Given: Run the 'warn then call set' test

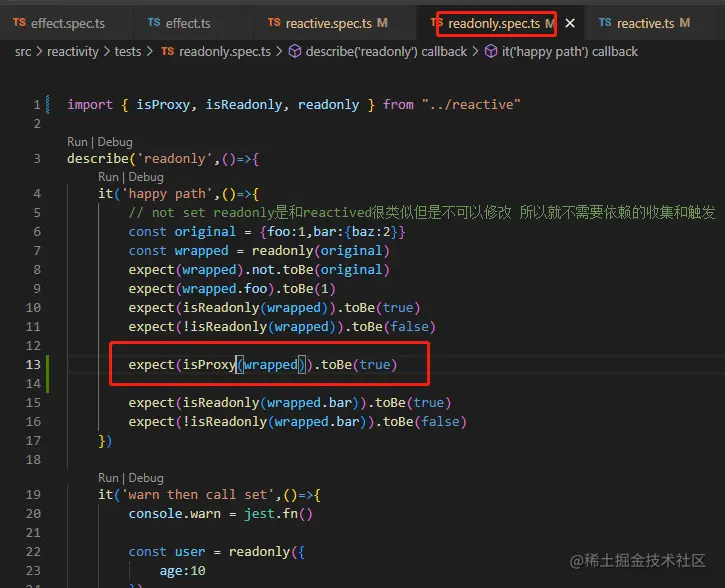Looking at the screenshot, I should pos(108,478).
